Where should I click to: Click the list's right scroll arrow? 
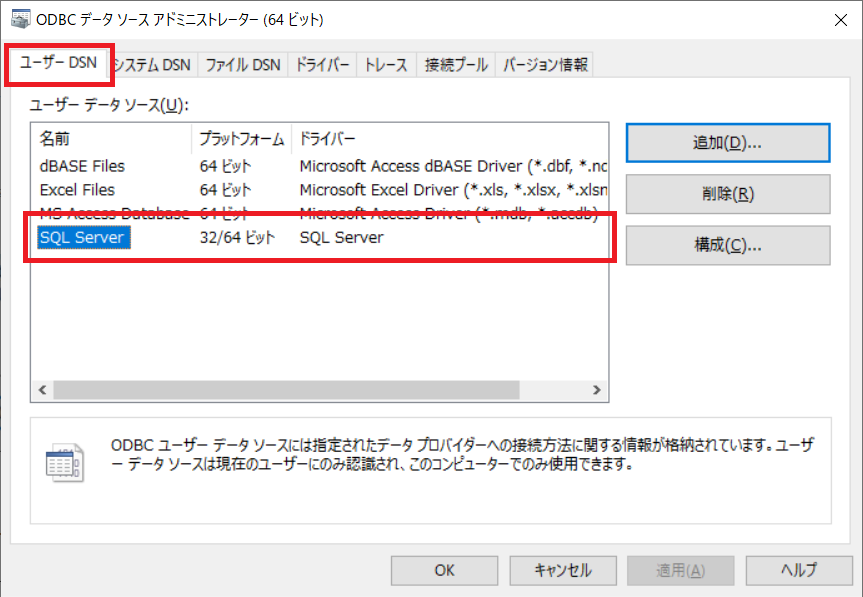(x=597, y=390)
